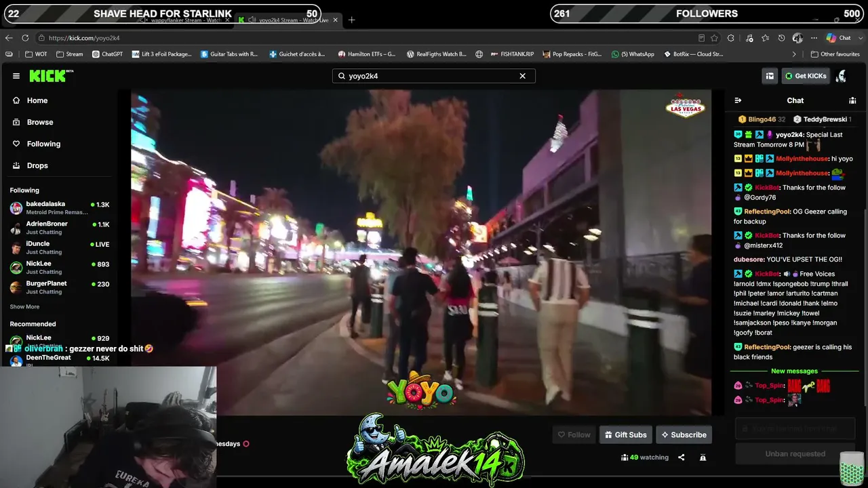Open the browser extensions icon
Screen dimensions: 868x488
[x=731, y=38]
